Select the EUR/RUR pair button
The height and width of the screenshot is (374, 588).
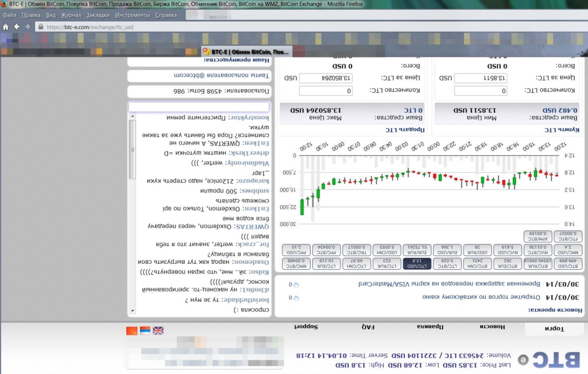(417, 249)
